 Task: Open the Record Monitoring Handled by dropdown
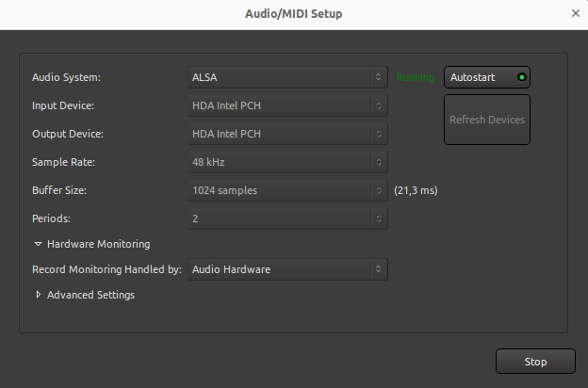pos(287,269)
